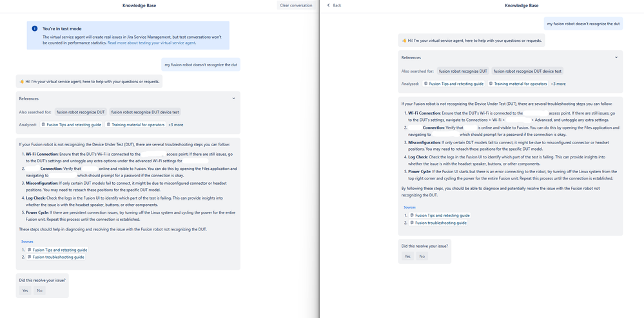Click page icon of right 'Fusion troubleshooting guide' source
The width and height of the screenshot is (644, 318).
click(412, 222)
